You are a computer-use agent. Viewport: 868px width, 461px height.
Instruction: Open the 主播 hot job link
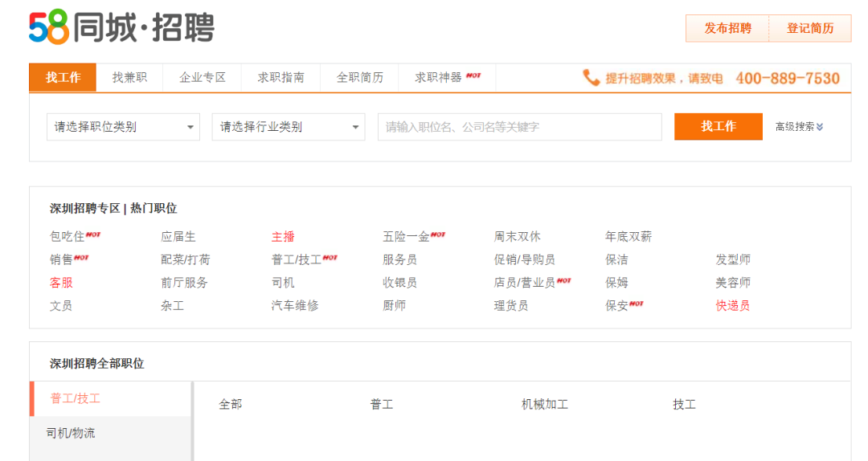point(283,237)
